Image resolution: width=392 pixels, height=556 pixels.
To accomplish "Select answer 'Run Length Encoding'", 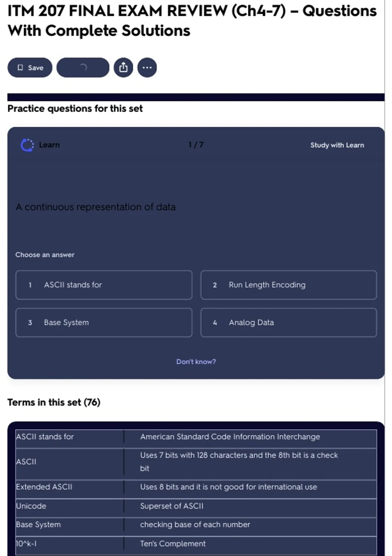I will [x=288, y=285].
